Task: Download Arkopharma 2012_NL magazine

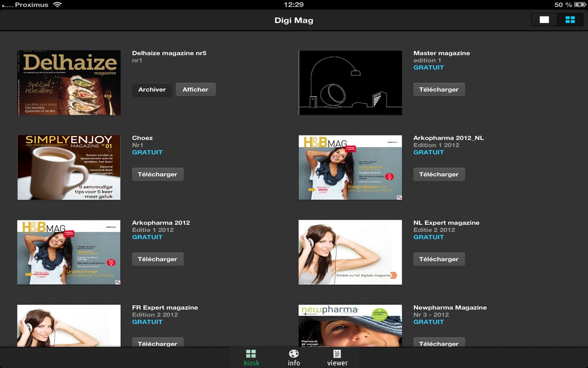Action: (439, 174)
